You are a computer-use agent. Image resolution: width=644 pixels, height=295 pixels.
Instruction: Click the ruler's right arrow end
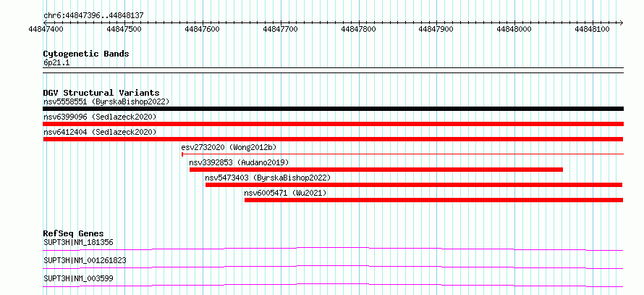[621, 22]
